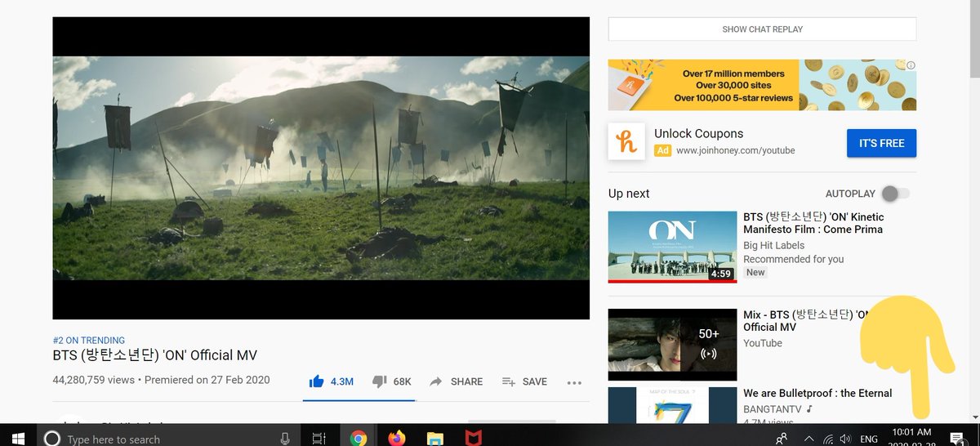This screenshot has height=446, width=980.
Task: Dislike the video with thumbs down icon
Action: 379,381
